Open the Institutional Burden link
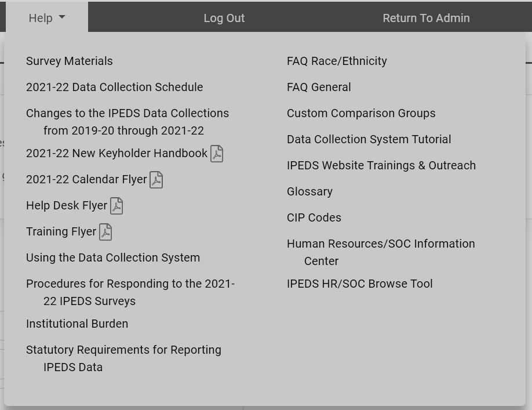532x410 pixels. [x=77, y=324]
